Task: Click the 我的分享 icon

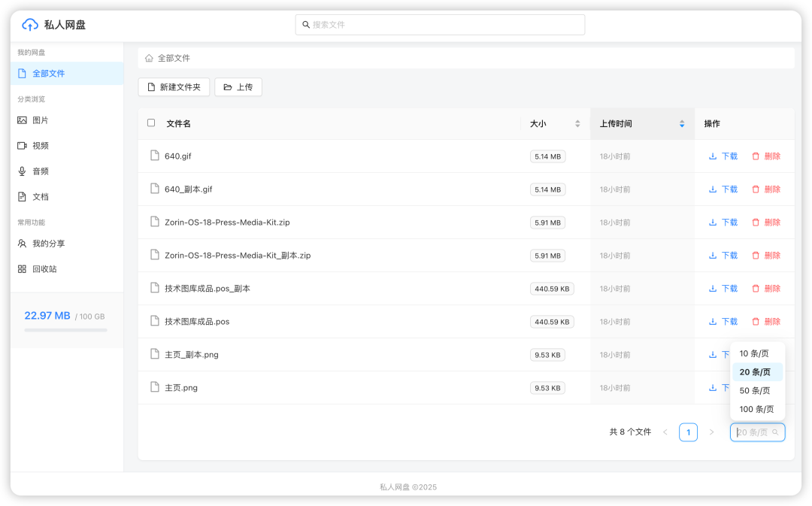Action: point(23,243)
